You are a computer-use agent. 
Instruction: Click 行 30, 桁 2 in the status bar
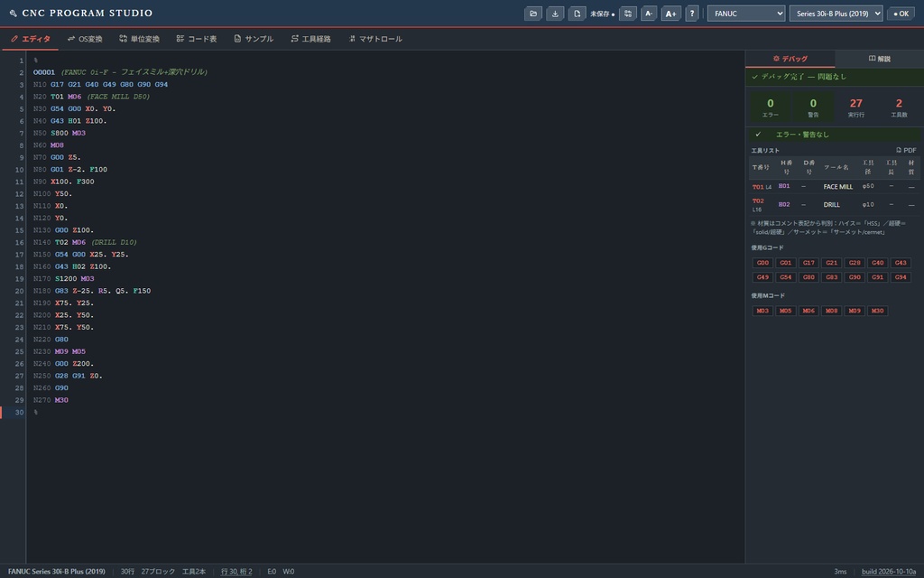coord(236,572)
